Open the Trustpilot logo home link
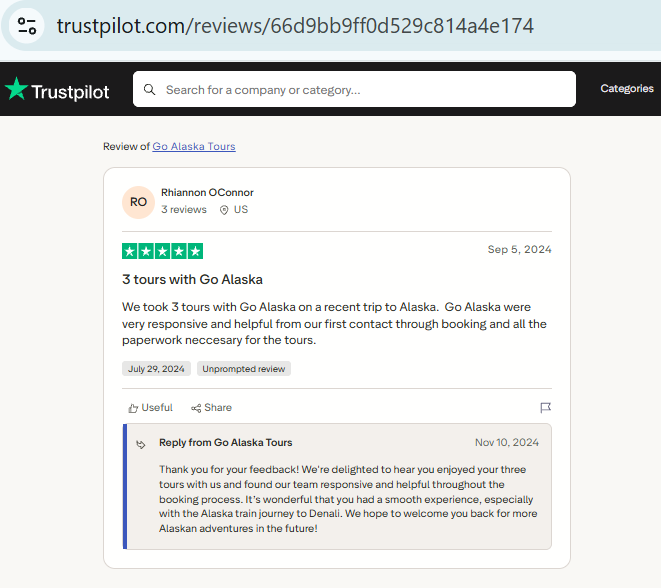The width and height of the screenshot is (661, 588). (57, 89)
